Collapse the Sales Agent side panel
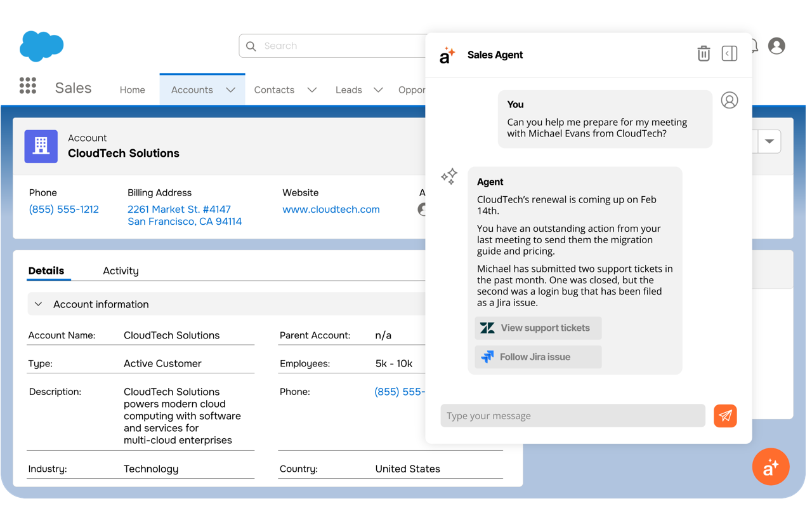Image resolution: width=812 pixels, height=508 pixels. coord(730,54)
